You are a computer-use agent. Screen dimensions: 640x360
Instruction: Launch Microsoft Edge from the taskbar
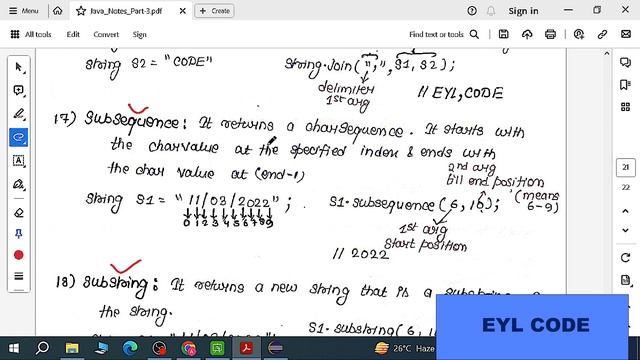click(x=130, y=348)
